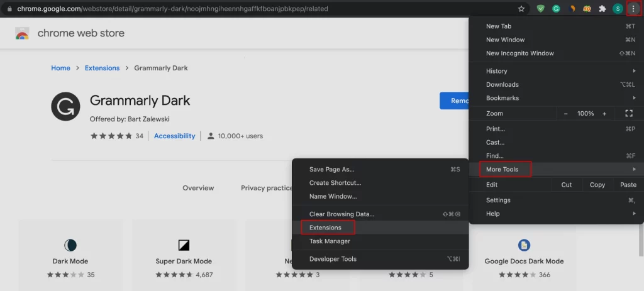Open a New Incognito Window

pos(556,53)
